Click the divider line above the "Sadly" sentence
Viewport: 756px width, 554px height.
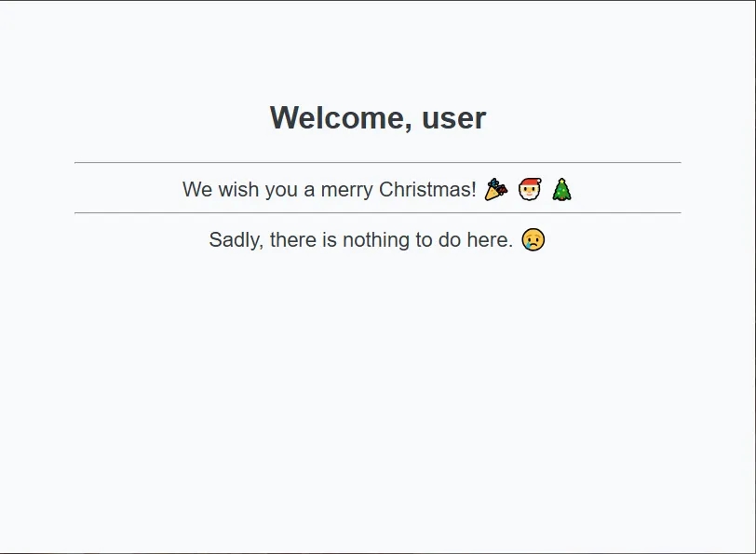(377, 213)
